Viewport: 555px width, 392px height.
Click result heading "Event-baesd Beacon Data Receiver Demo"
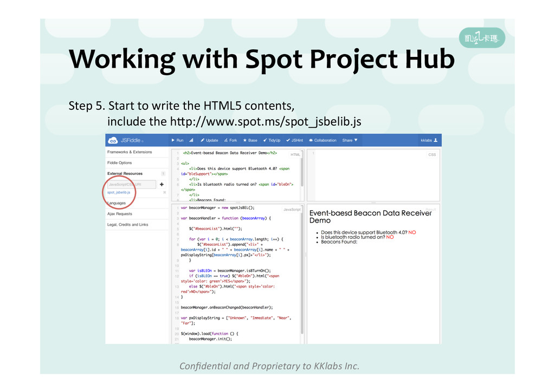pos(371,217)
